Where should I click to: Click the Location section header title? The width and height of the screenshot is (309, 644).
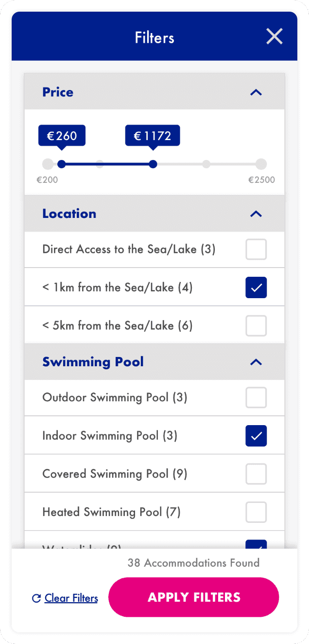[69, 214]
